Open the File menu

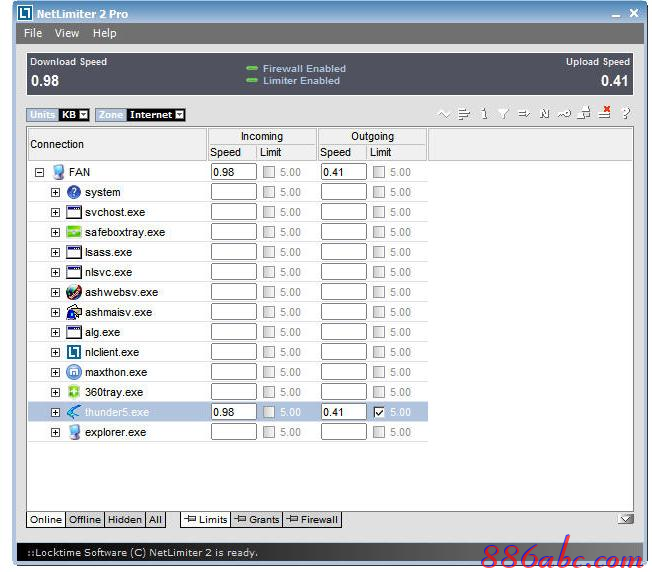(33, 33)
